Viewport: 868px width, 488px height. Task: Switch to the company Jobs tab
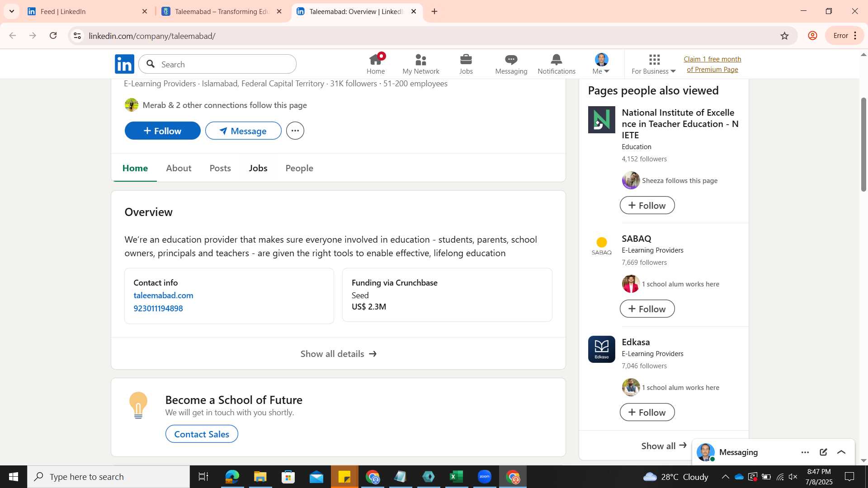258,168
